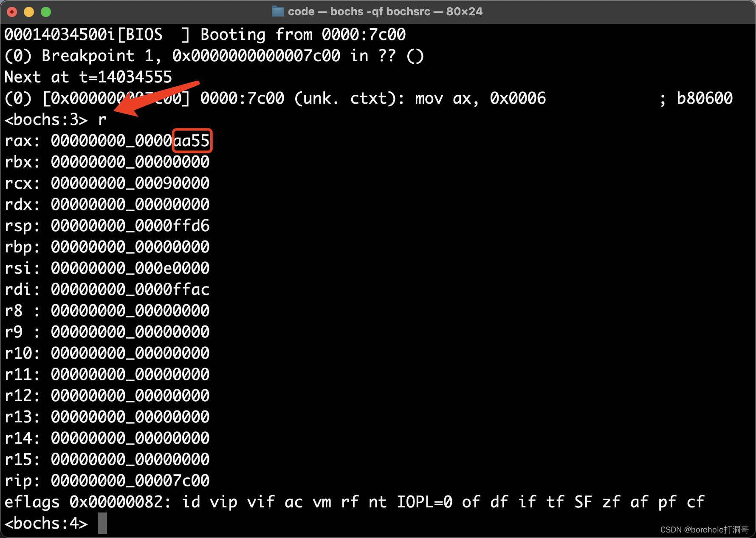The image size is (756, 538).
Task: Click the 'mov ax, 0x0006' instruction
Action: 480,99
